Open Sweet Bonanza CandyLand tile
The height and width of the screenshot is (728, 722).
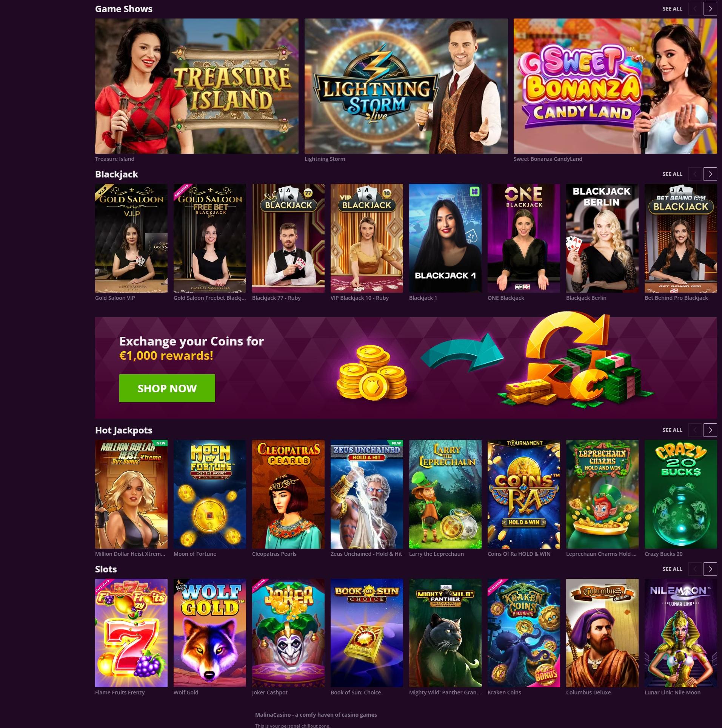[615, 86]
